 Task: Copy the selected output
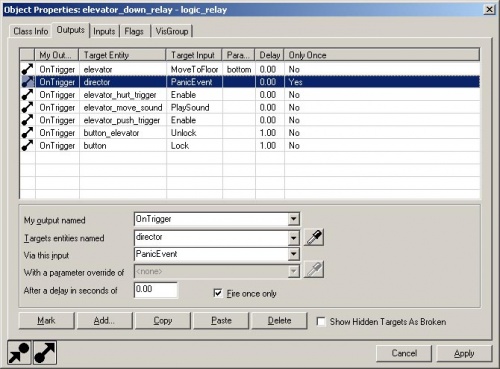163,321
